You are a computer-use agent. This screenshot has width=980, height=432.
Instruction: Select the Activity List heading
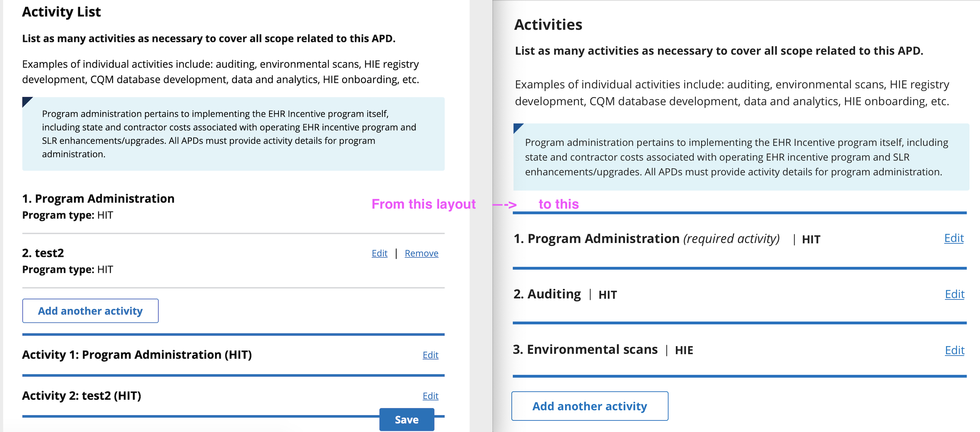click(x=61, y=12)
